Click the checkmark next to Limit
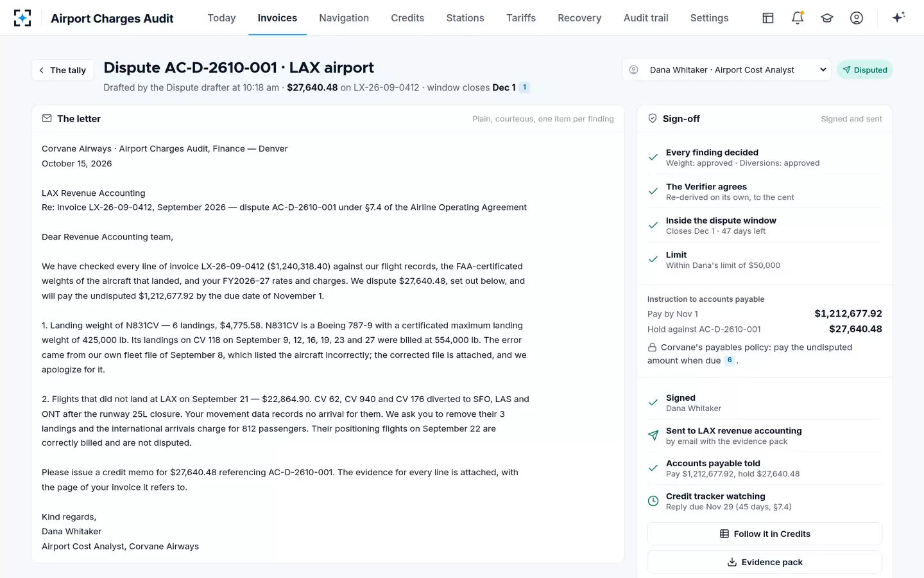Viewport: 924px width, 578px height. (653, 259)
